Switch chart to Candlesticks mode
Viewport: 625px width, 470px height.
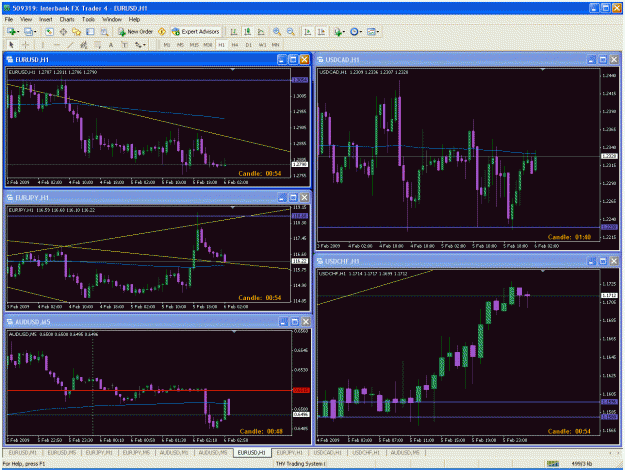point(247,31)
